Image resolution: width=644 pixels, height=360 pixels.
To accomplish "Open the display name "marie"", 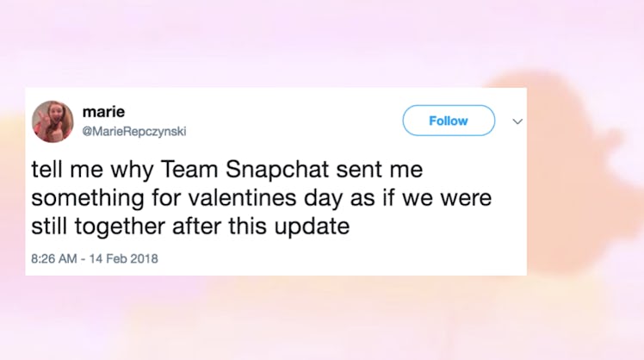I will [x=103, y=112].
